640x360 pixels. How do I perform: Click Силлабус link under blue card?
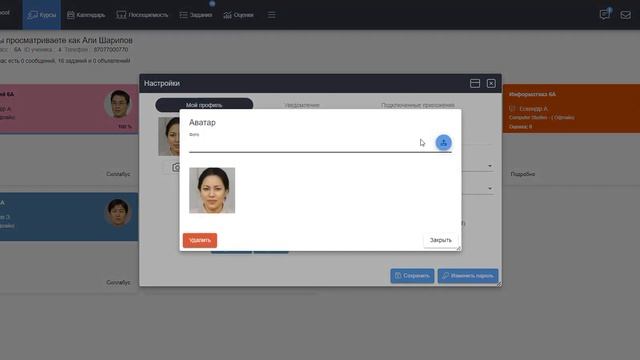click(118, 282)
